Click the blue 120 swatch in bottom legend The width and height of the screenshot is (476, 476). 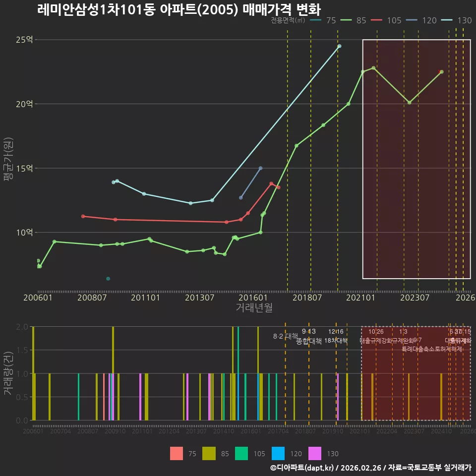coord(278,454)
